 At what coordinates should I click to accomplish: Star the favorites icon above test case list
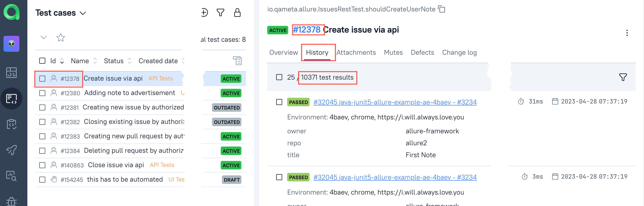pyautogui.click(x=60, y=38)
